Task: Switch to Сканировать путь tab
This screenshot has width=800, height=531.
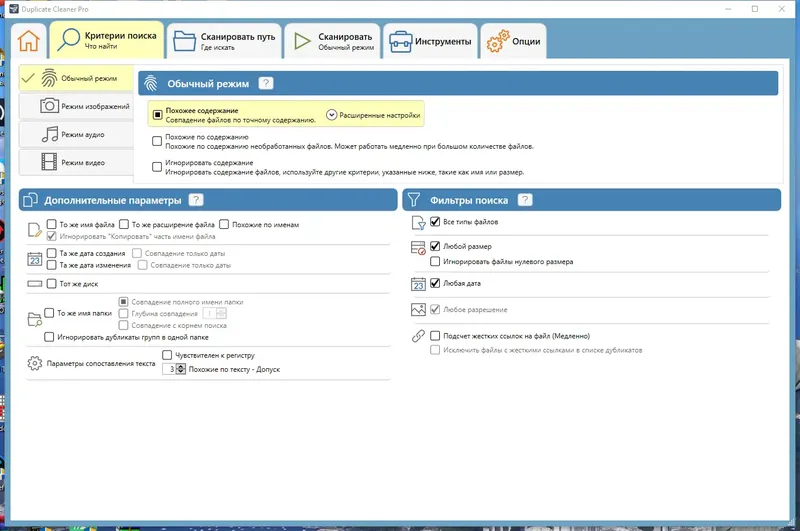Action: coord(224,41)
